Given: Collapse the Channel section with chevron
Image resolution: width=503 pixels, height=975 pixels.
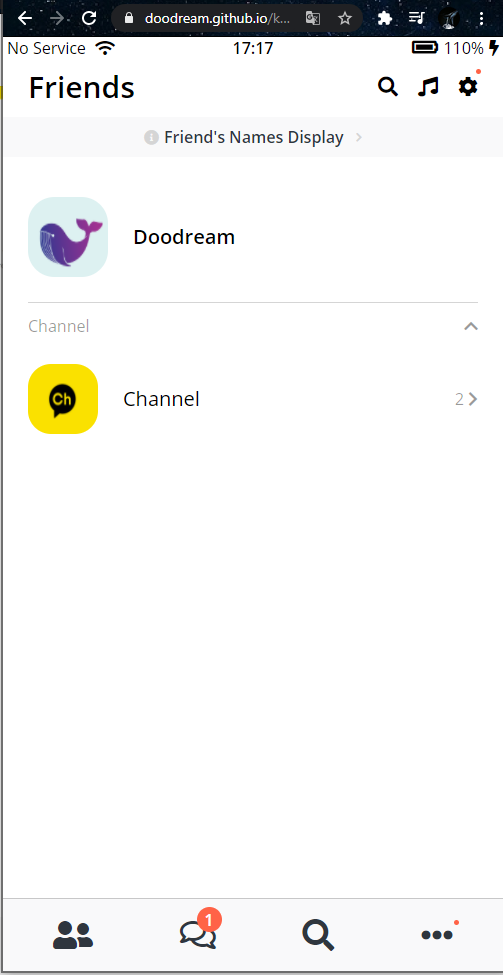Looking at the screenshot, I should (471, 326).
